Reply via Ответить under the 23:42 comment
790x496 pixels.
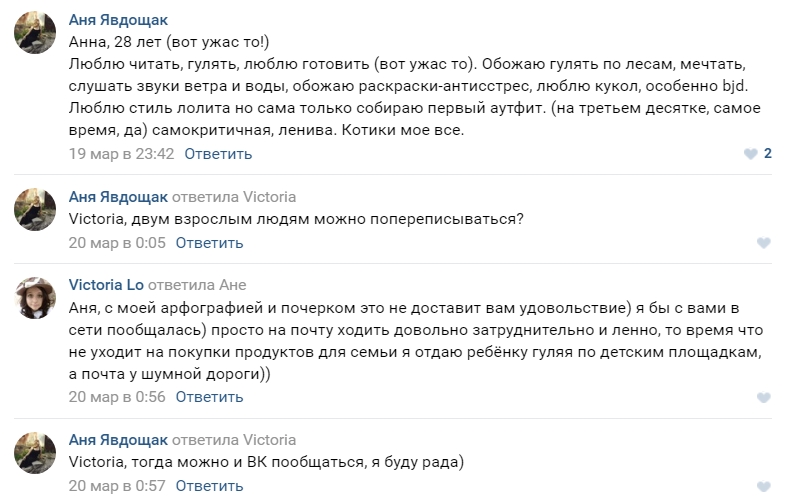218,154
